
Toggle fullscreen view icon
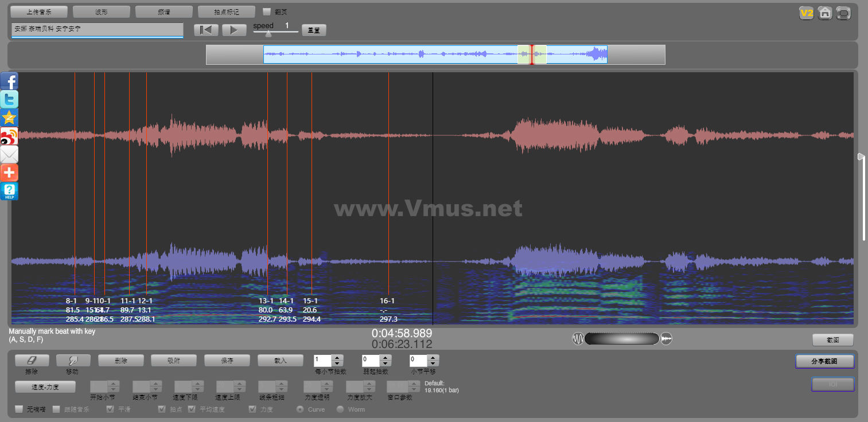(x=843, y=13)
